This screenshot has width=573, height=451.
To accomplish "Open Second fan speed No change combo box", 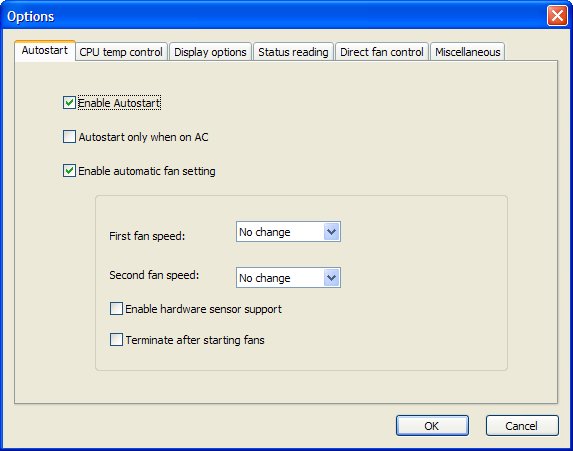I will coord(288,277).
